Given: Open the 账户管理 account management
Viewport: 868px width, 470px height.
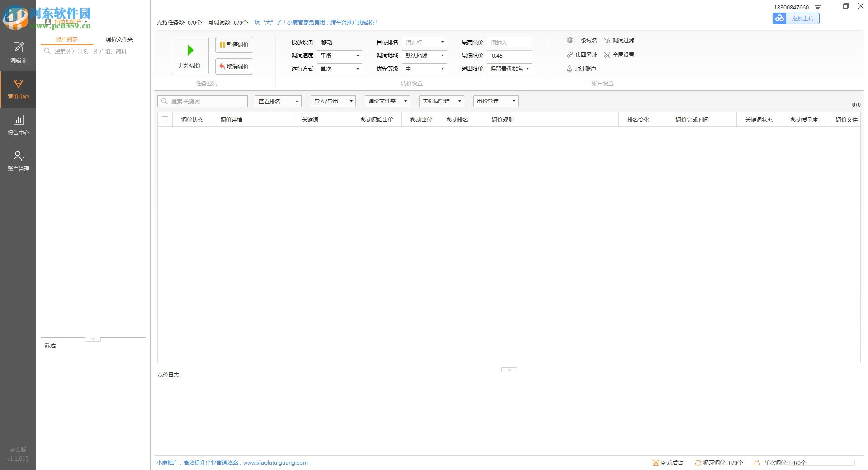Looking at the screenshot, I should pyautogui.click(x=18, y=161).
